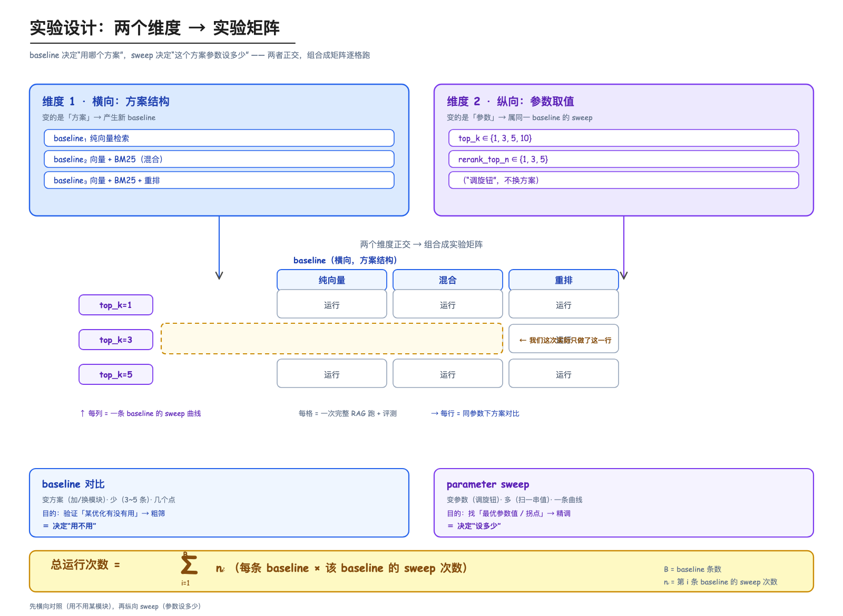Click the 运行 cell for 纯向量 at top_k=1
843x616 pixels.
332,304
